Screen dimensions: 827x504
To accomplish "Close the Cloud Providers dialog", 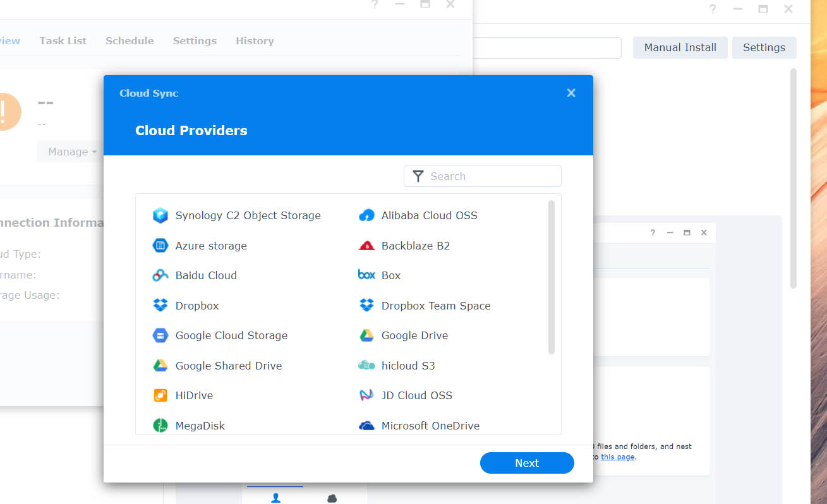I will pos(571,93).
